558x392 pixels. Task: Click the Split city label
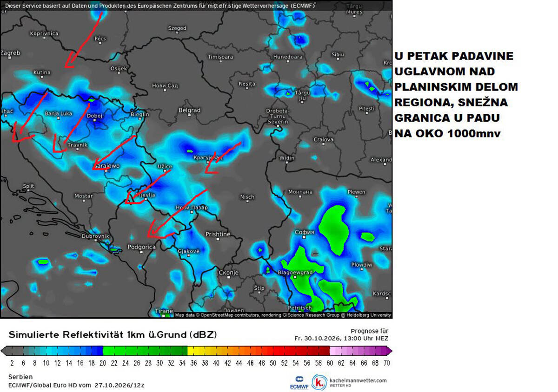28,186
